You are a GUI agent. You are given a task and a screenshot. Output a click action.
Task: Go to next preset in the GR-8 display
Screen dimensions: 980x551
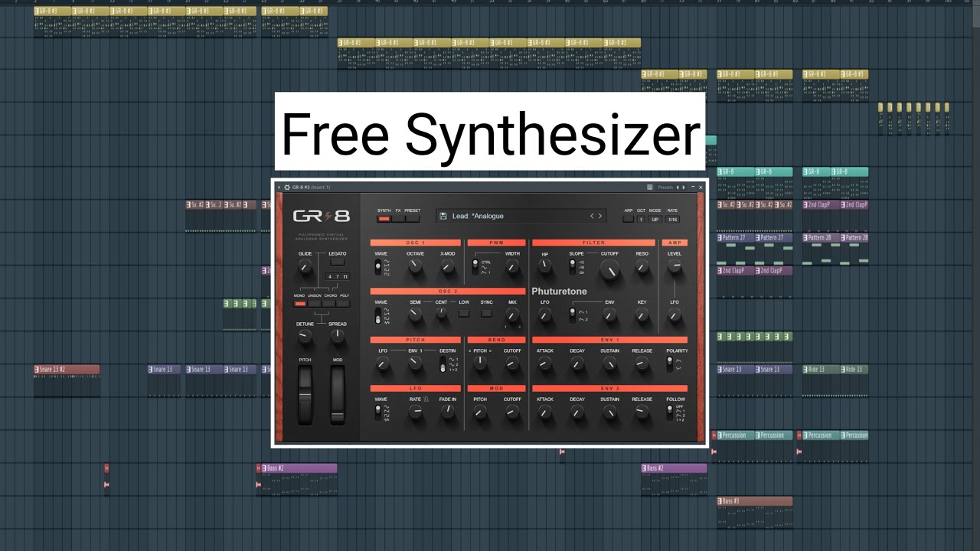coord(599,216)
